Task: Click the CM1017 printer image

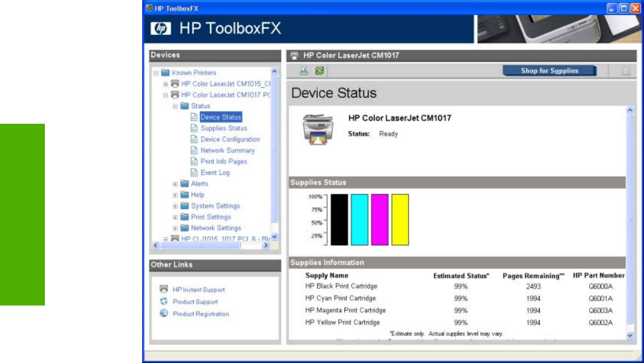Action: (x=317, y=130)
